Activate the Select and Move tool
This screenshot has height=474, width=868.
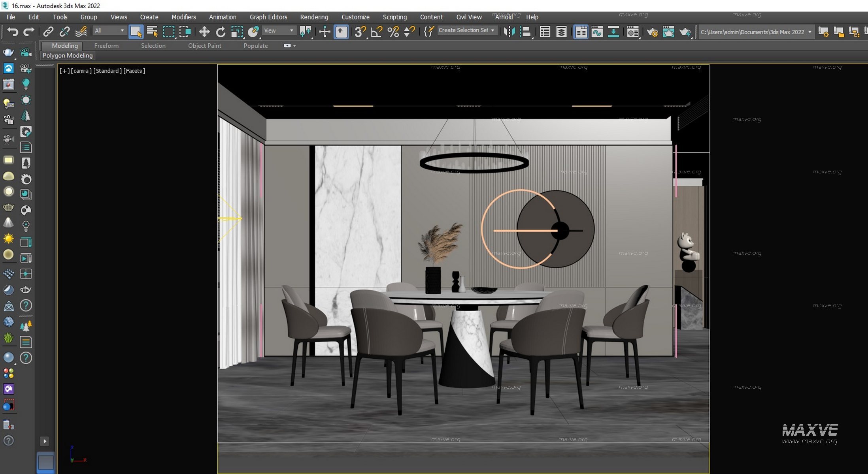[x=204, y=32]
